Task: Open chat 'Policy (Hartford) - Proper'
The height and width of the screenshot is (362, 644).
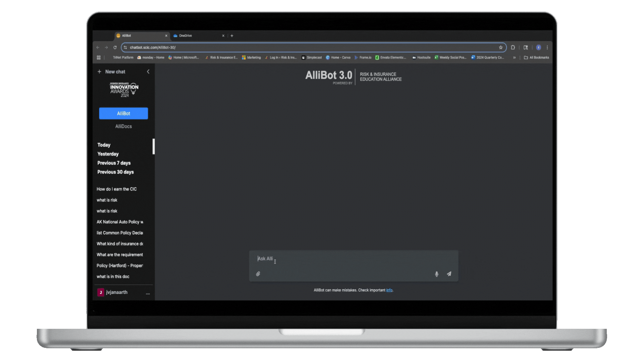Action: point(120,265)
